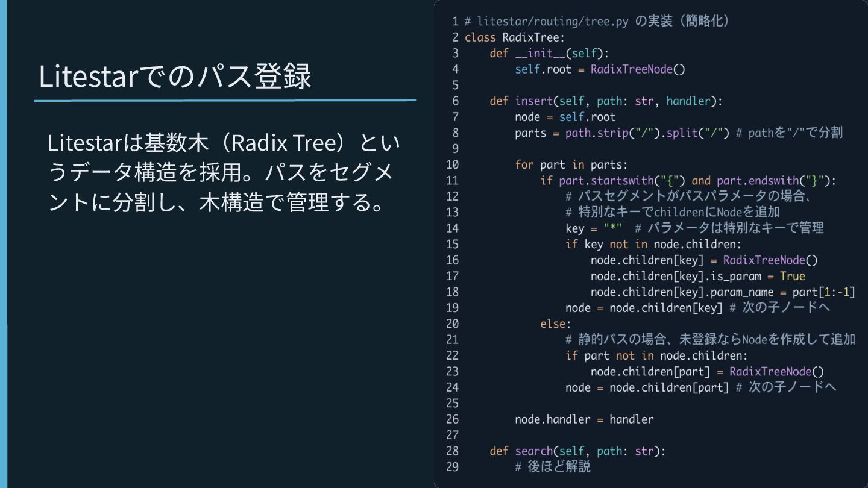This screenshot has width=868, height=488.
Task: Click the line 'node.children[key].is_param = True'
Action: [x=698, y=276]
